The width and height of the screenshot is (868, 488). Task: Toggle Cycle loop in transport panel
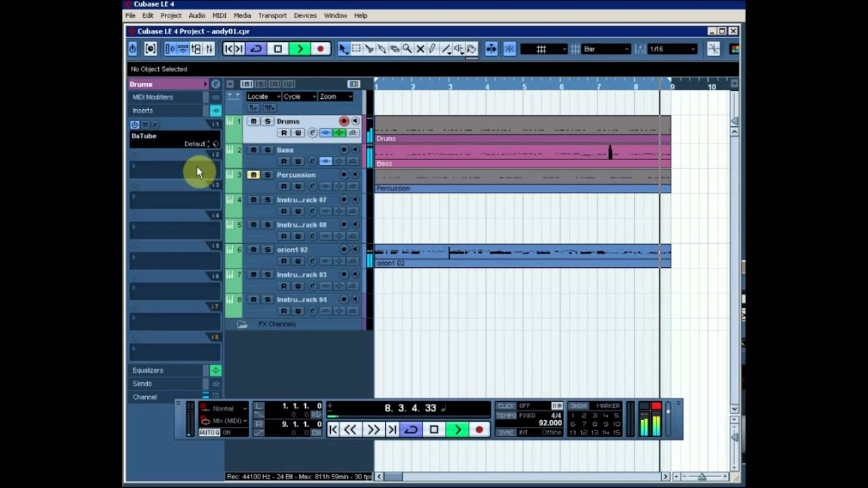coord(411,430)
